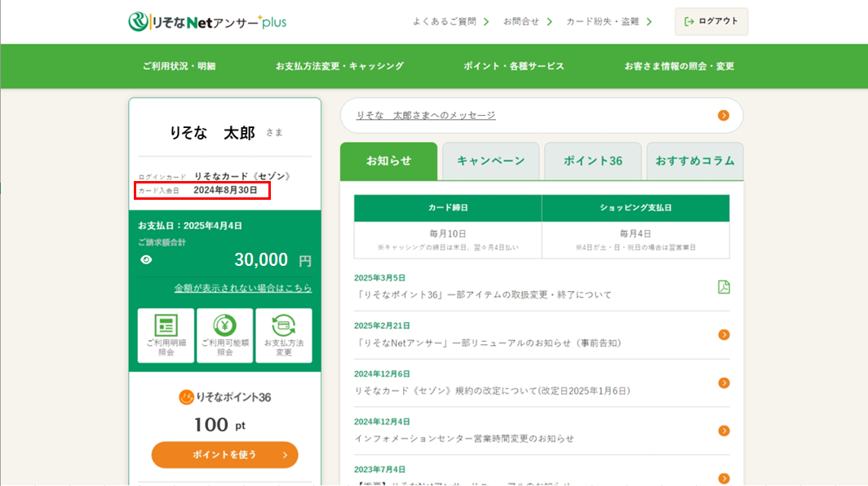
Task: Click りそなカード《セゾン》 login card name
Action: pos(242,176)
